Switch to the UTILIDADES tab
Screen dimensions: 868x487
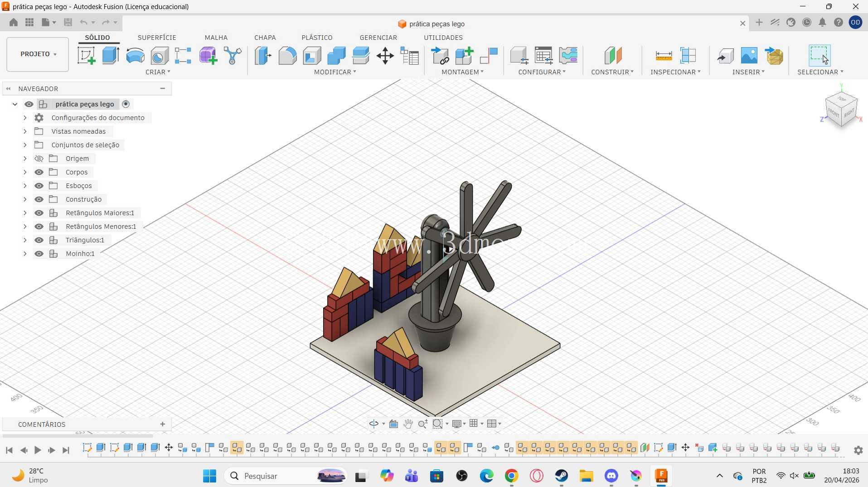click(x=443, y=38)
